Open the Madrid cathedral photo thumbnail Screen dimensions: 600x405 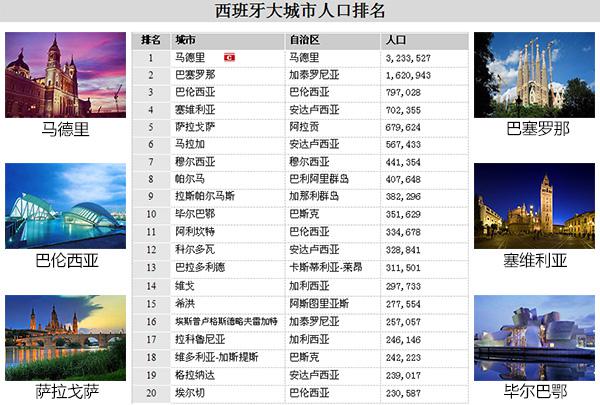(x=64, y=75)
